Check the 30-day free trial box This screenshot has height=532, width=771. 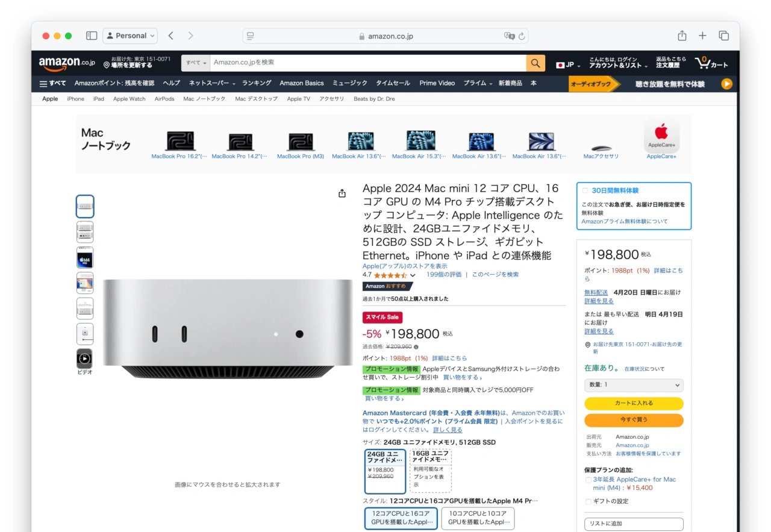[585, 191]
